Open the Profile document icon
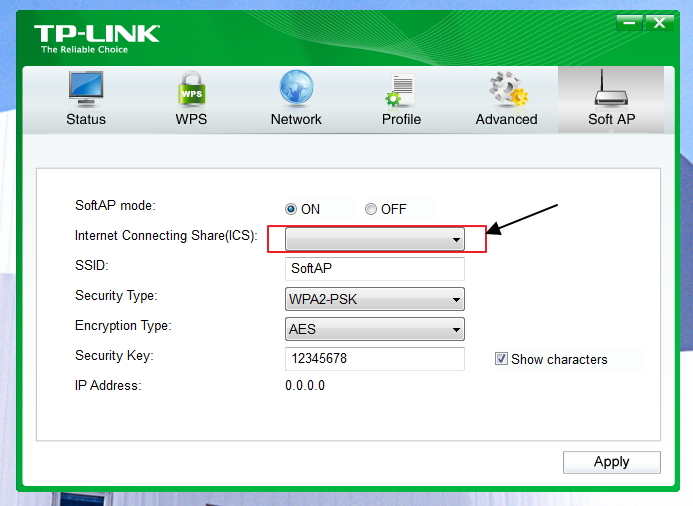693x506 pixels. coord(400,90)
